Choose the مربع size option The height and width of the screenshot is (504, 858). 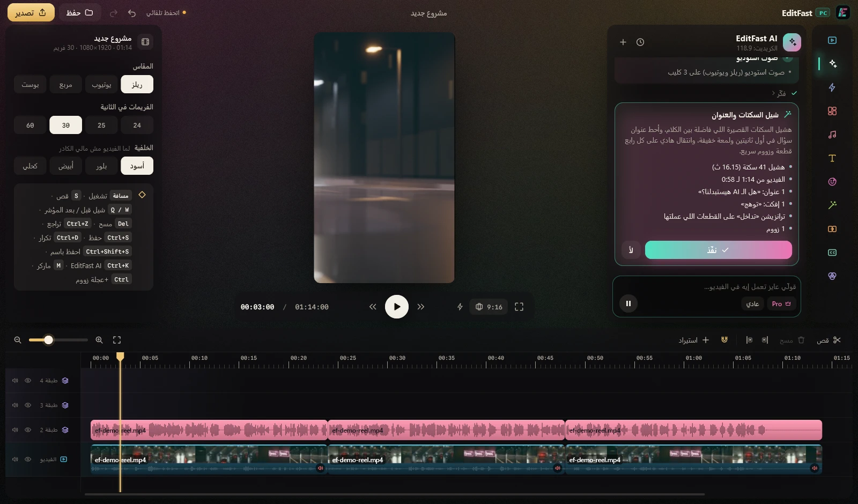coord(66,85)
